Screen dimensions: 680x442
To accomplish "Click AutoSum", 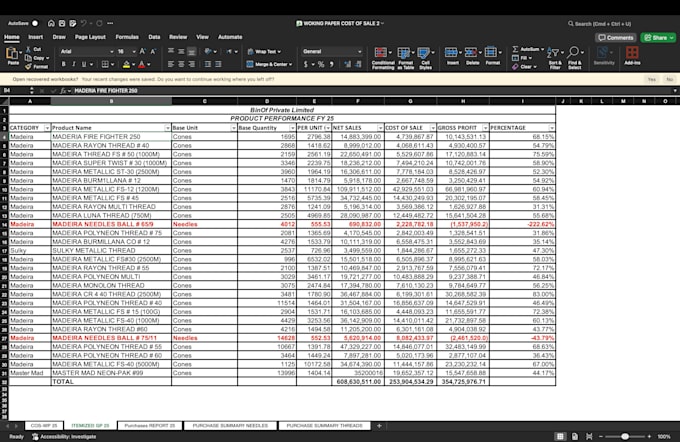I will 526,49.
